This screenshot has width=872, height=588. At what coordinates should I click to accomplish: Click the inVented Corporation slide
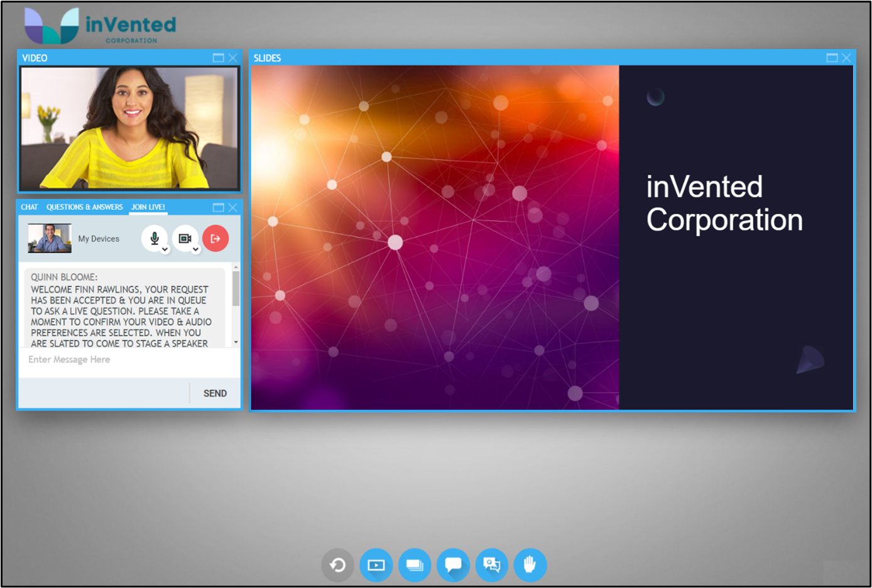[x=552, y=237]
